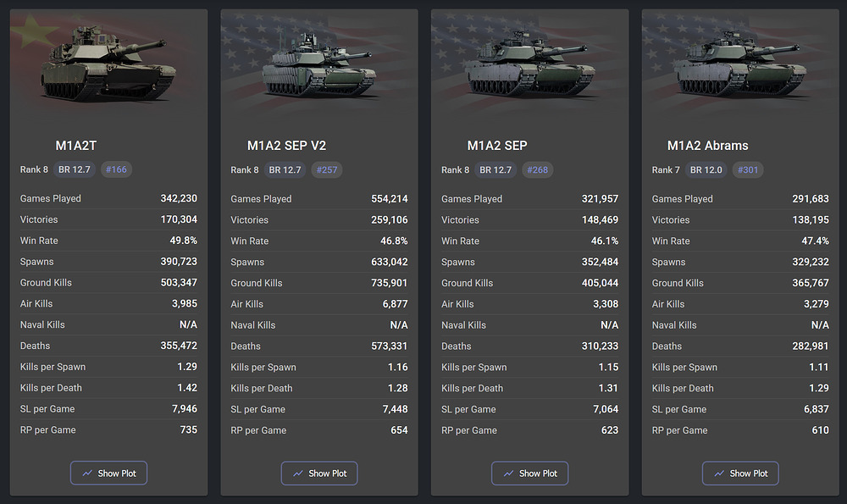Screen dimensions: 847x504
Task: Click the #166 ranking badge
Action: point(116,169)
